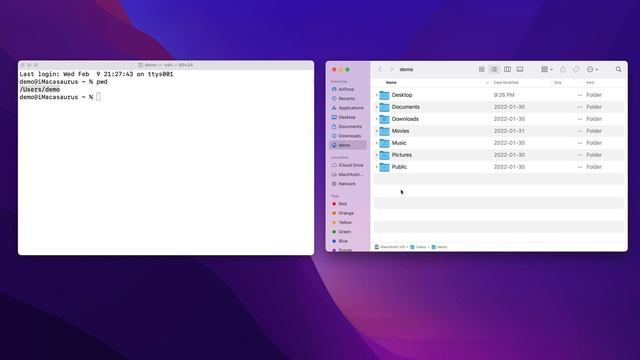Screen dimensions: 640x360
Task: Select the Pictures folder icon in list
Action: 384,155
